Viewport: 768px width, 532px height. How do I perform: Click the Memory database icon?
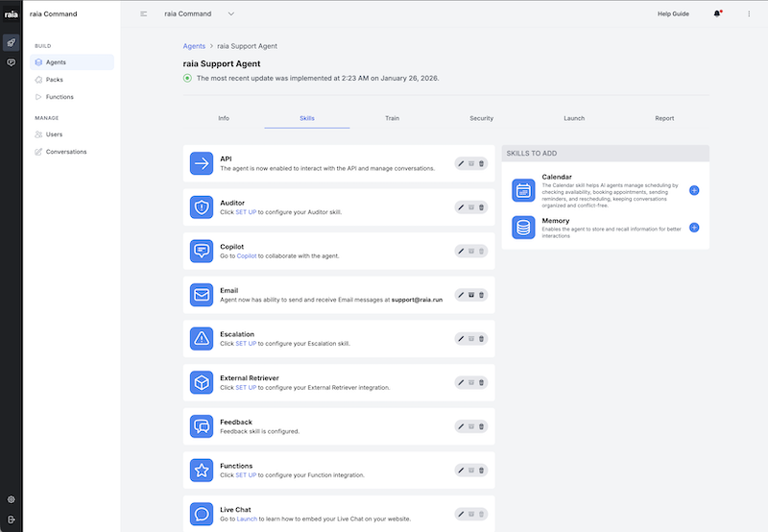coord(523,228)
